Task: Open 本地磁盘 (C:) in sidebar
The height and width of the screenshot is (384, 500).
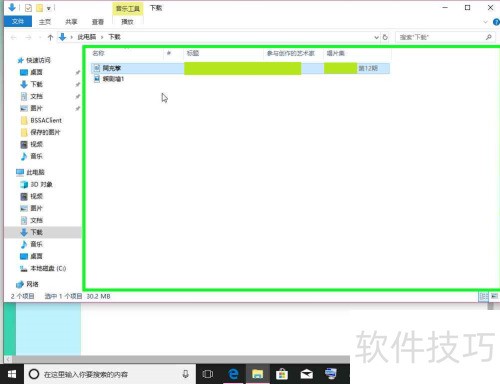Action: click(x=43, y=268)
